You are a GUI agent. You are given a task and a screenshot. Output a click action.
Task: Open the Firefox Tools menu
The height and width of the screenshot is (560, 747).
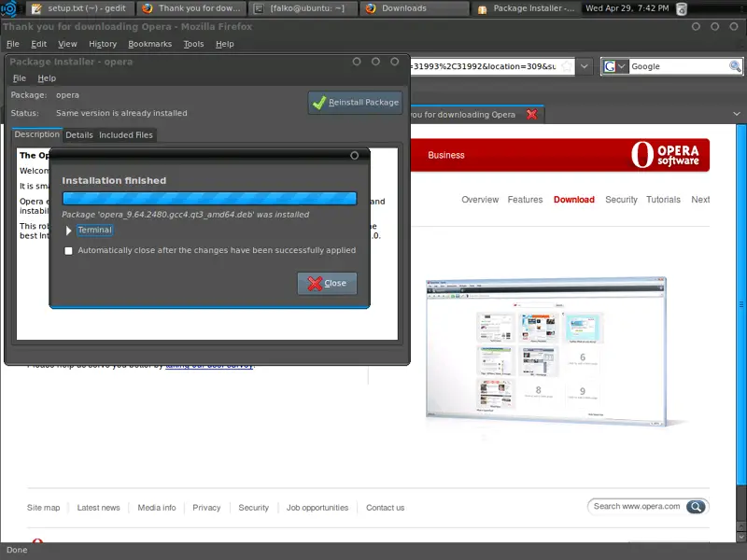[193, 44]
